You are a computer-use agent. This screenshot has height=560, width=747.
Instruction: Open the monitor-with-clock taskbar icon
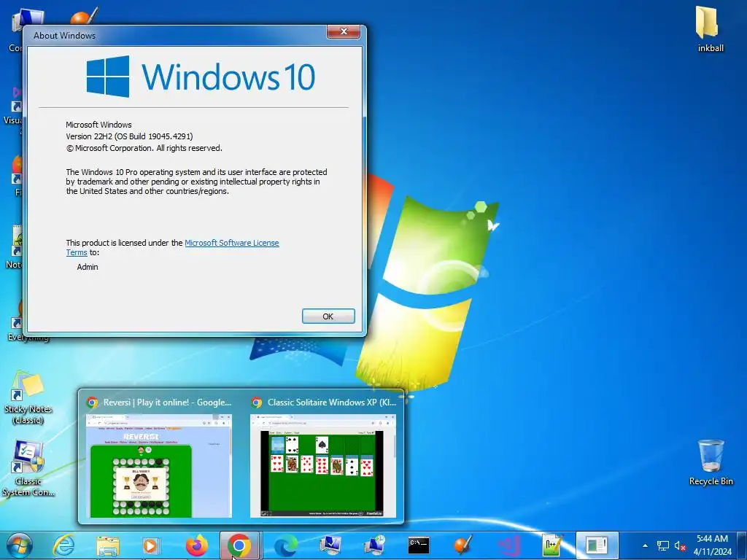pyautogui.click(x=374, y=545)
